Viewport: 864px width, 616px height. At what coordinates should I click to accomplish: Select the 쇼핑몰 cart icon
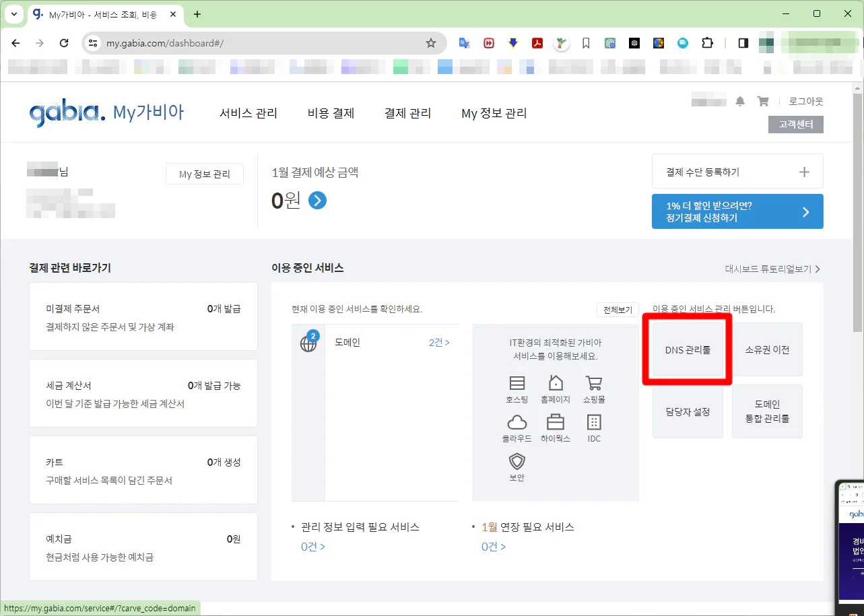point(593,383)
